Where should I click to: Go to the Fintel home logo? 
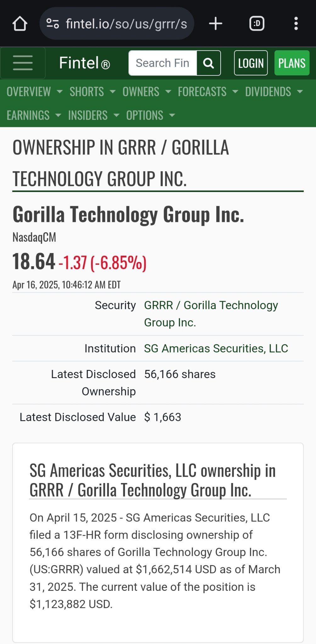84,63
